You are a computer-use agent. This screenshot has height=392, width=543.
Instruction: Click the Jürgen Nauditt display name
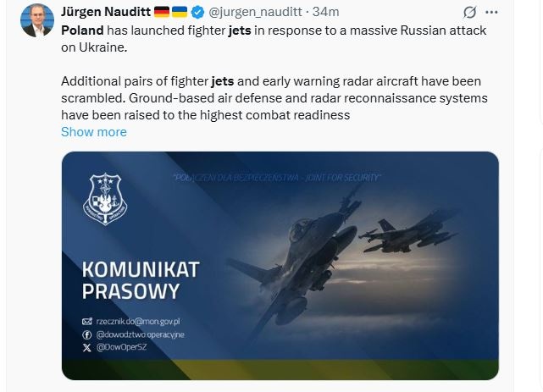[x=104, y=12]
